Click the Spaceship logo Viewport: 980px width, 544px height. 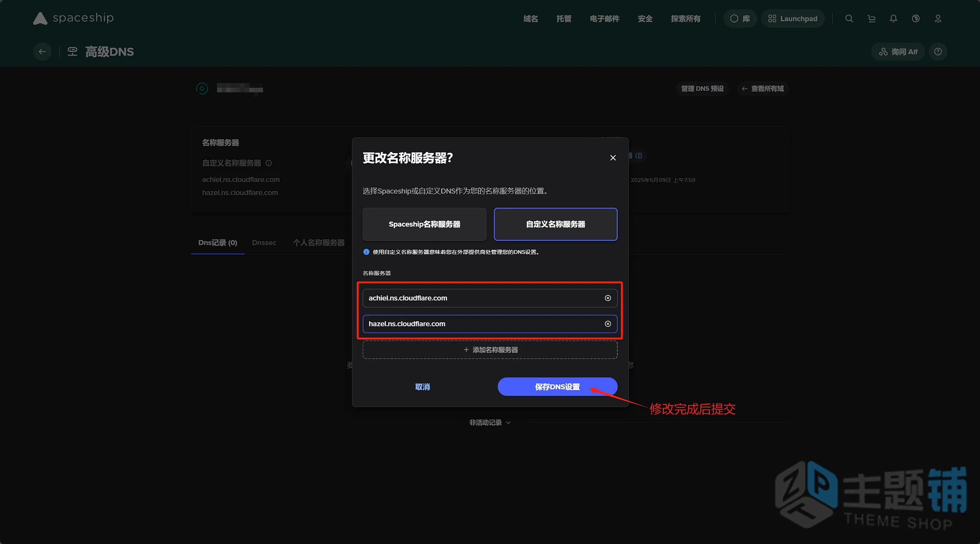[x=73, y=18]
